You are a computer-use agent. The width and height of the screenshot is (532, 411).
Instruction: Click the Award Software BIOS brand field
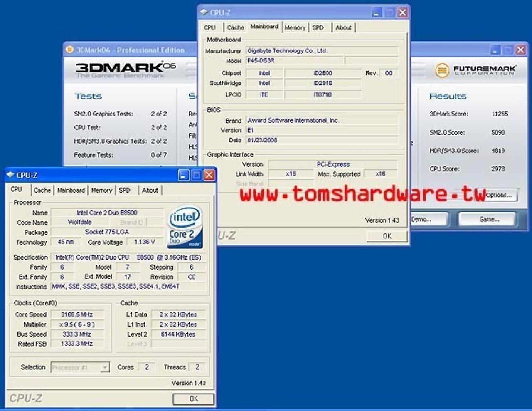click(322, 121)
